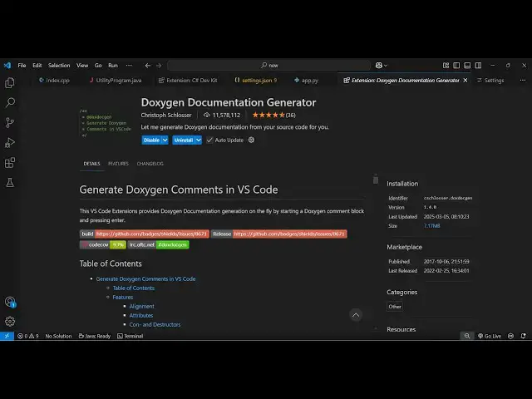Screen dimensions: 532x399
Task: Click the Other category tag
Action: [x=395, y=307]
